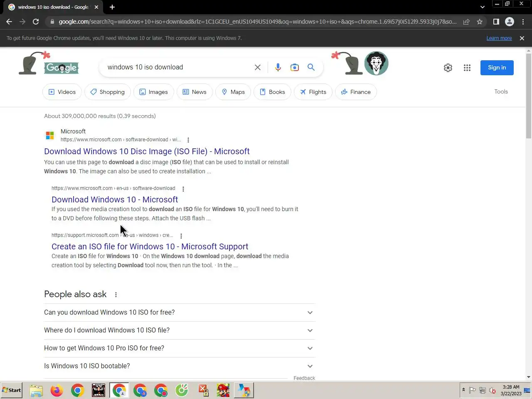
Task: Click the mime face doodle image
Action: pos(376,63)
